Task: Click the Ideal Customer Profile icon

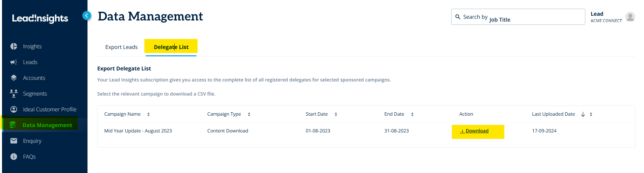Action: 14,109
